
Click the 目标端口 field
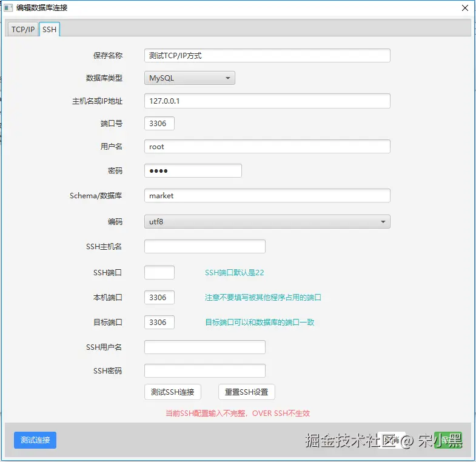159,323
